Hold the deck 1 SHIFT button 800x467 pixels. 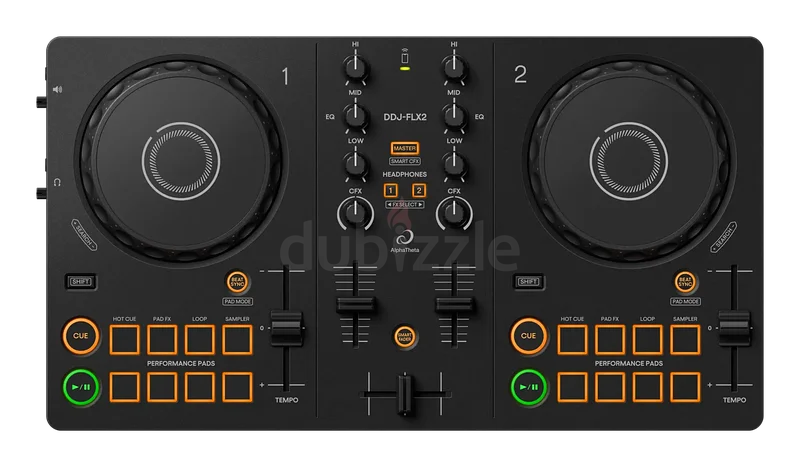[x=81, y=282]
